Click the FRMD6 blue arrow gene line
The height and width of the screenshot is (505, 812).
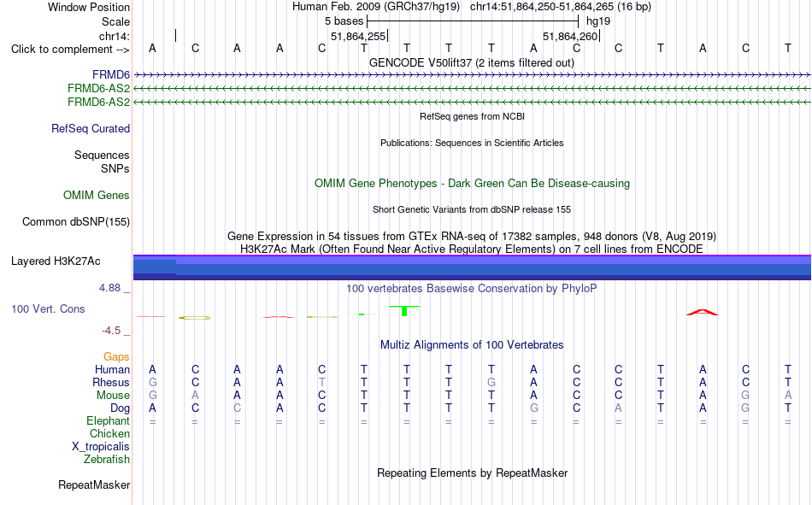point(472,75)
